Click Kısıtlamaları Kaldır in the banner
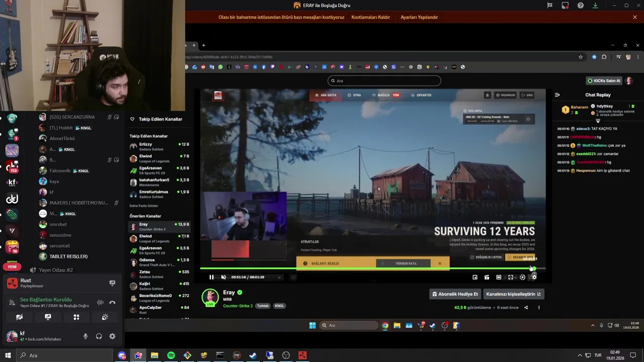This screenshot has width=644, height=362. point(371,17)
